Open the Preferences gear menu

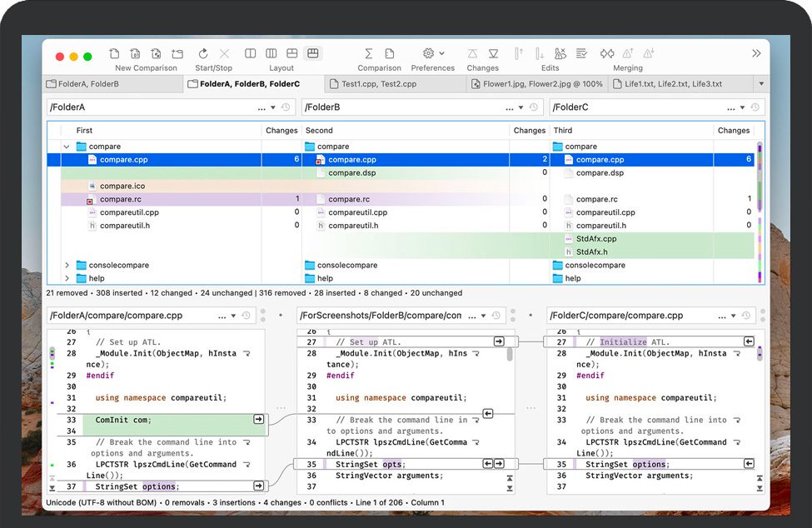tap(429, 53)
